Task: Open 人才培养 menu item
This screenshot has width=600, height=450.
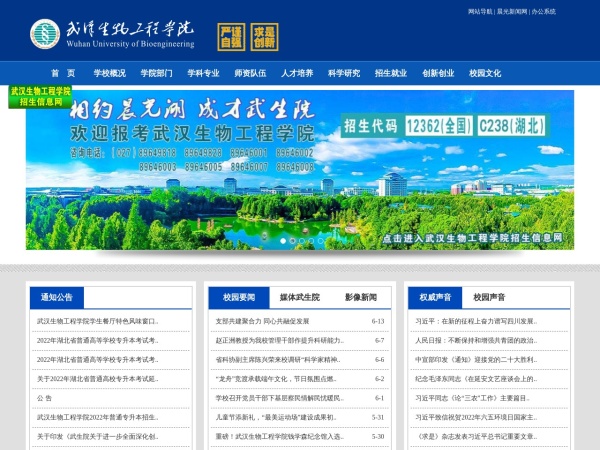Action: 297,73
